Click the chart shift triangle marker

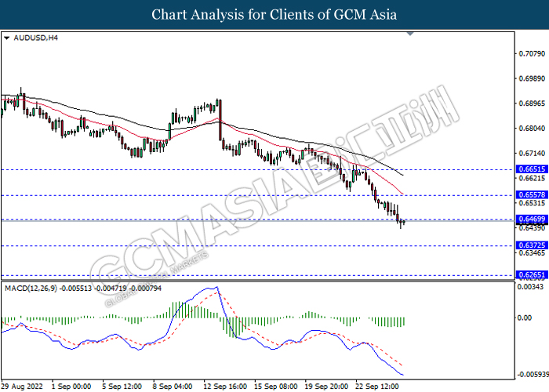pos(410,34)
